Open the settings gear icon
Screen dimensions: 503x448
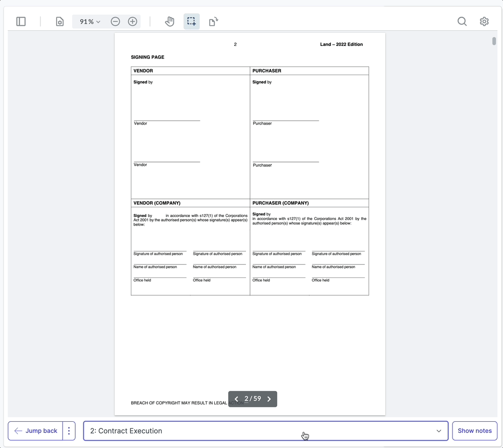coord(484,22)
